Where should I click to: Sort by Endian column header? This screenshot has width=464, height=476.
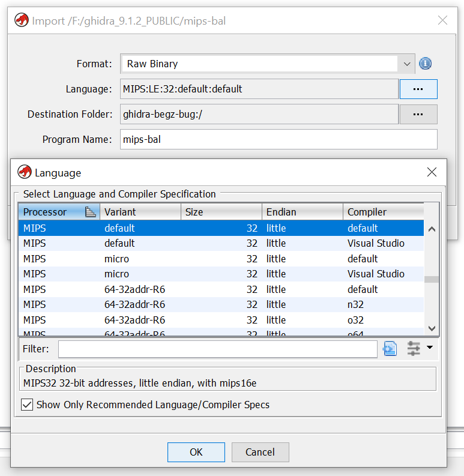303,212
